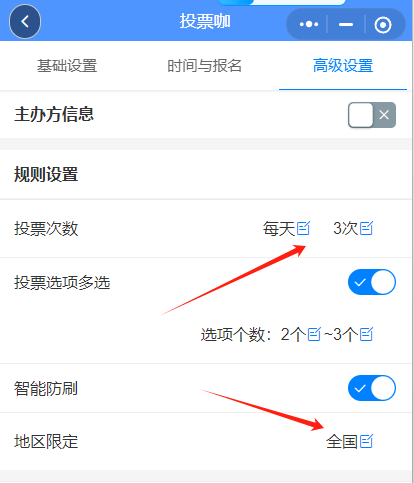The width and height of the screenshot is (414, 483).
Task: Edit the 3次 vote count icon
Action: 366,228
